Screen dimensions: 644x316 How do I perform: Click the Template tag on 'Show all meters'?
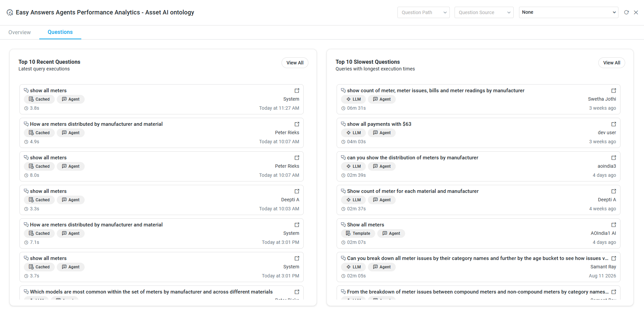tap(358, 233)
